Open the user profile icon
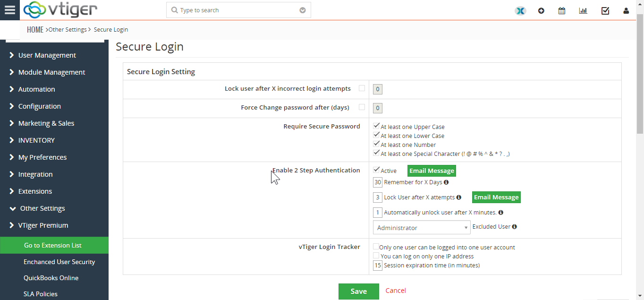 coord(626,10)
